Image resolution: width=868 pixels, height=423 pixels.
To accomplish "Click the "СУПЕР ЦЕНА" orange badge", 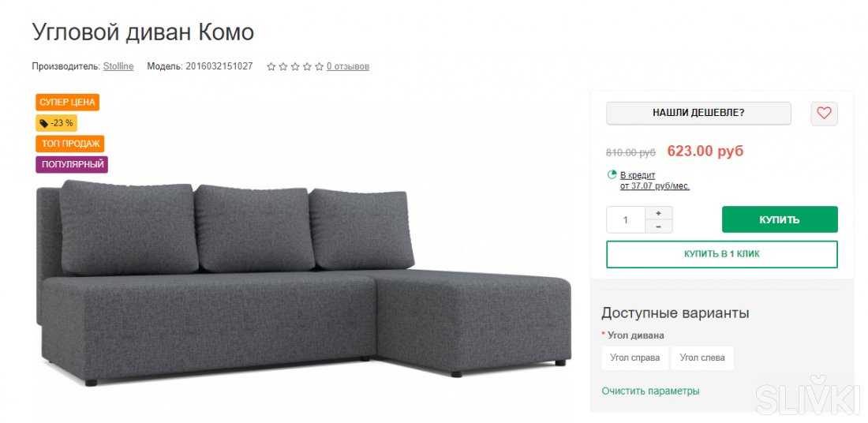I will tap(67, 103).
